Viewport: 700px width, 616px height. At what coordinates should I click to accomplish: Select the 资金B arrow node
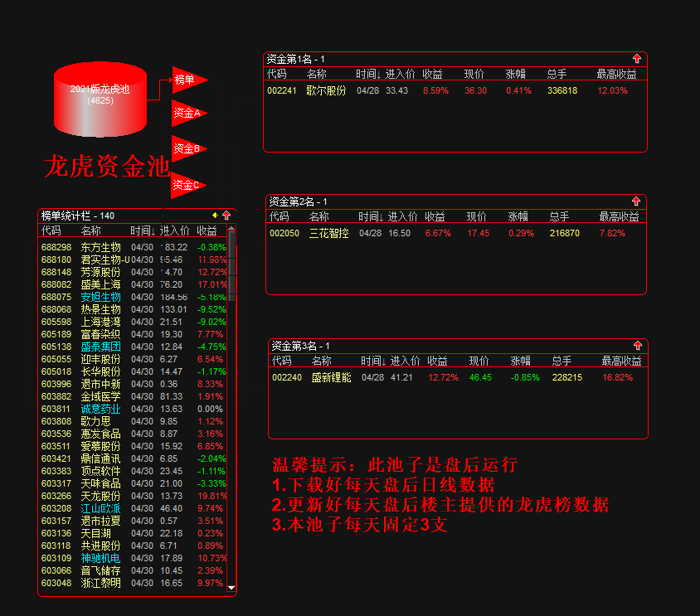point(186,149)
